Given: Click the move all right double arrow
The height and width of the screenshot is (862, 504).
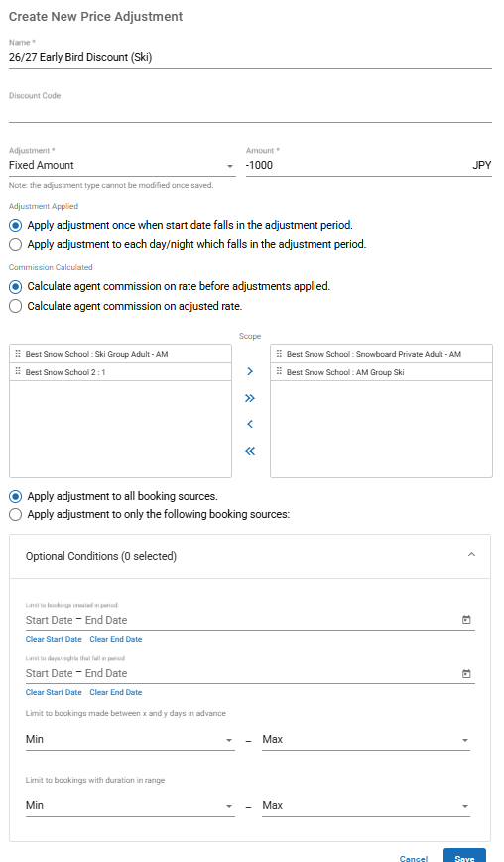Looking at the screenshot, I should pos(250,398).
